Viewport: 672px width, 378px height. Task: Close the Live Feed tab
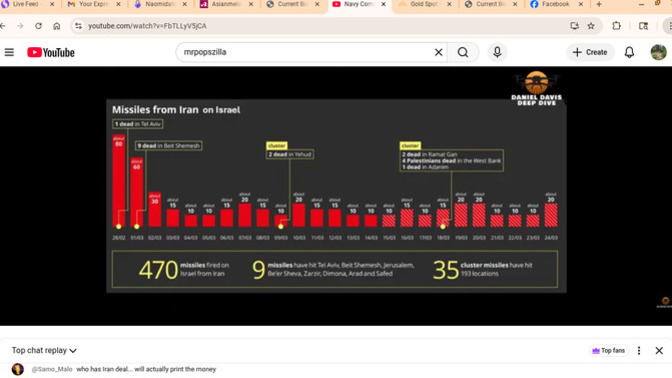pyautogui.click(x=52, y=4)
